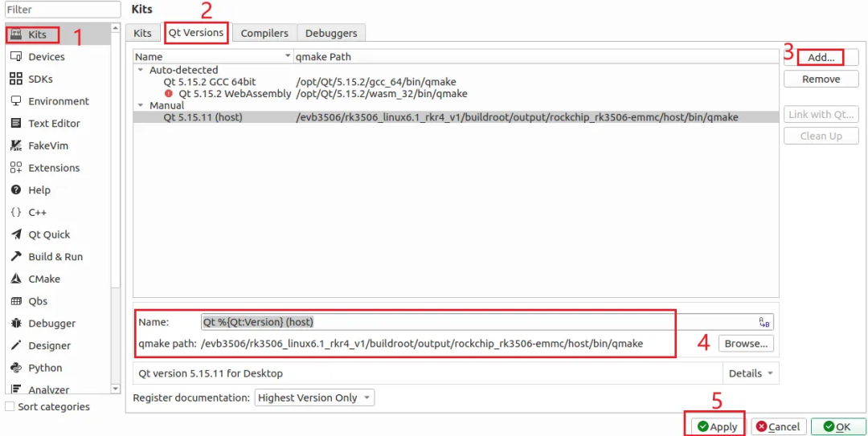Click the Qt Quick paper plane icon
Image resolution: width=868 pixels, height=436 pixels.
tap(16, 234)
